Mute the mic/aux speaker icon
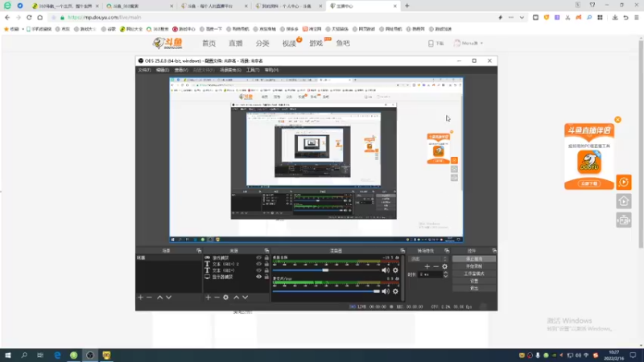The width and height of the screenshot is (644, 362). (386, 291)
